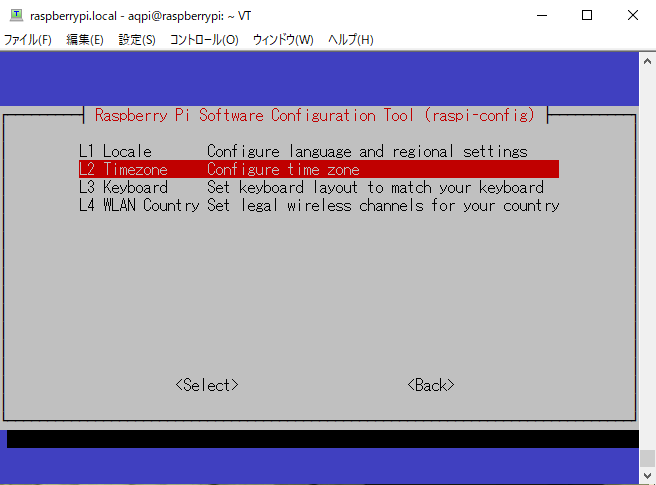The height and width of the screenshot is (485, 656).
Task: Select the highlighted L2 Timezone entry
Action: coord(319,169)
